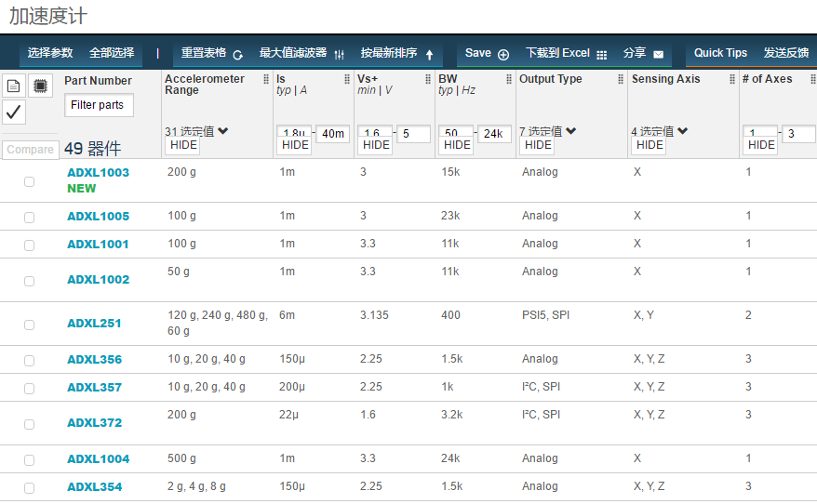
Task: Click 按最新排序 in the toolbar
Action: tap(389, 53)
